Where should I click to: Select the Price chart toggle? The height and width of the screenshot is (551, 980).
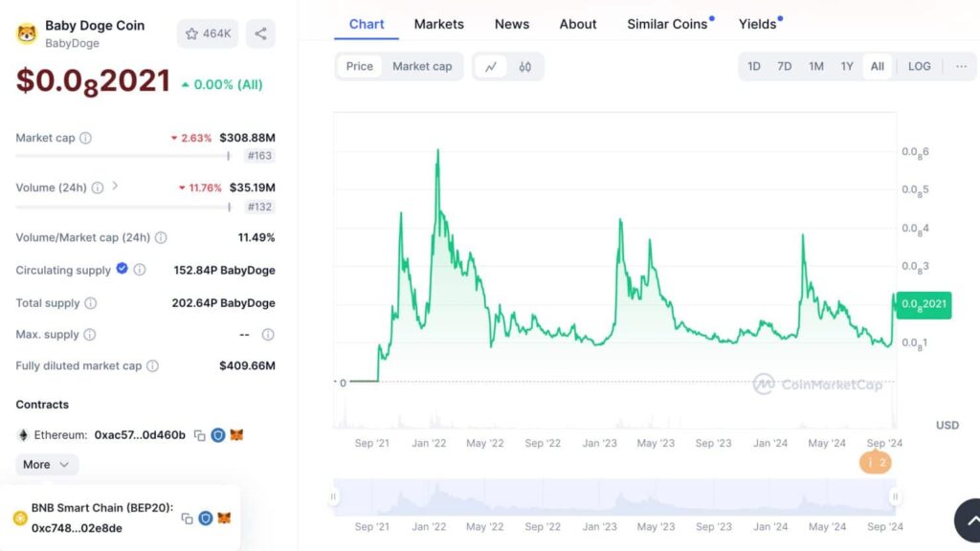click(x=360, y=66)
